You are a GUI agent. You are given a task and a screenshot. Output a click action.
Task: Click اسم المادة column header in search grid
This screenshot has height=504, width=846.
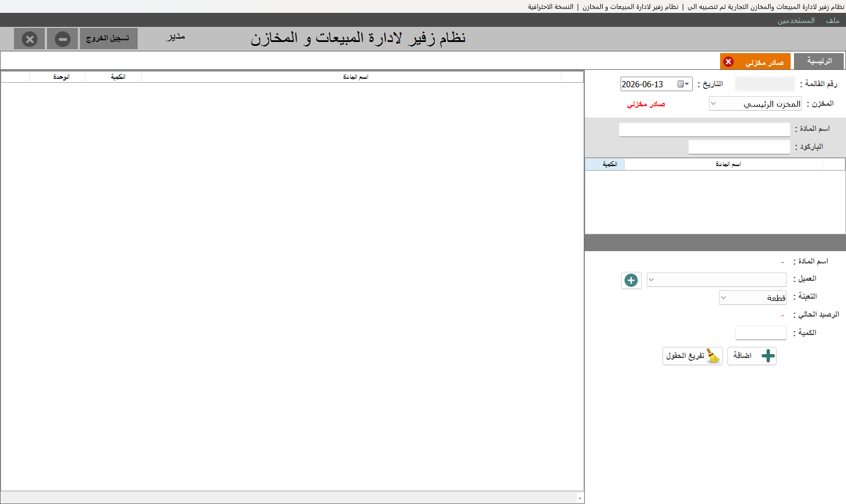click(x=724, y=164)
